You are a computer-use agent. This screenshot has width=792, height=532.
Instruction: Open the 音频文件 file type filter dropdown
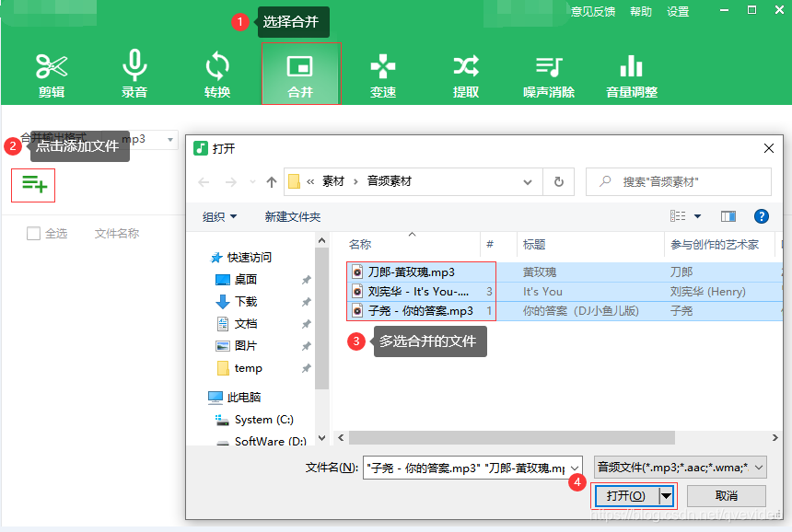click(681, 468)
